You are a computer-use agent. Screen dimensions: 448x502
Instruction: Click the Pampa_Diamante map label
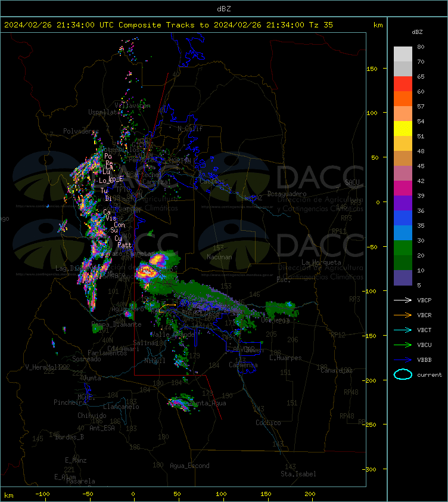[117, 324]
